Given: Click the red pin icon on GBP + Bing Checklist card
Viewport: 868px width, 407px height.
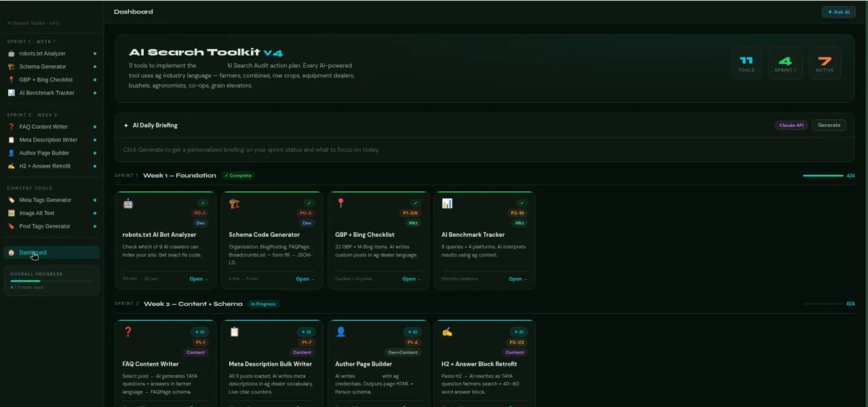Looking at the screenshot, I should point(341,203).
